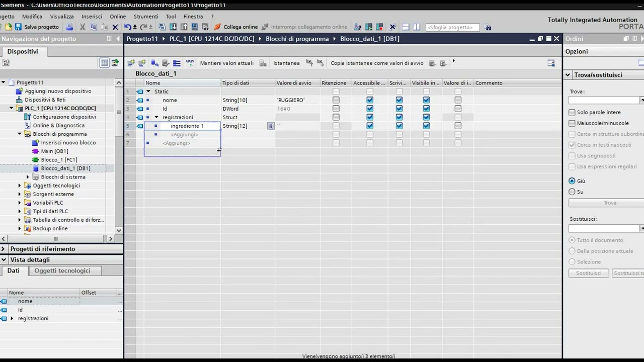Click the editor options icon at far right of DB toolbar
This screenshot has width=644, height=362.
click(551, 63)
